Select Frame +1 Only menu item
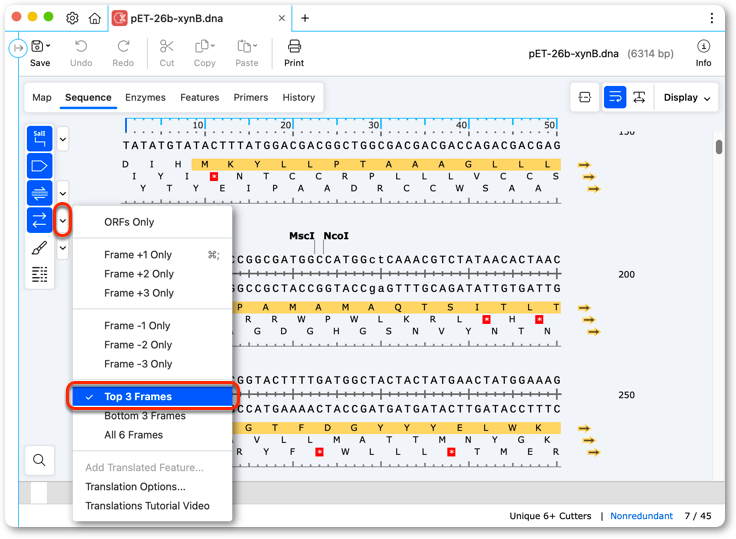The image size is (736, 539). click(x=153, y=254)
